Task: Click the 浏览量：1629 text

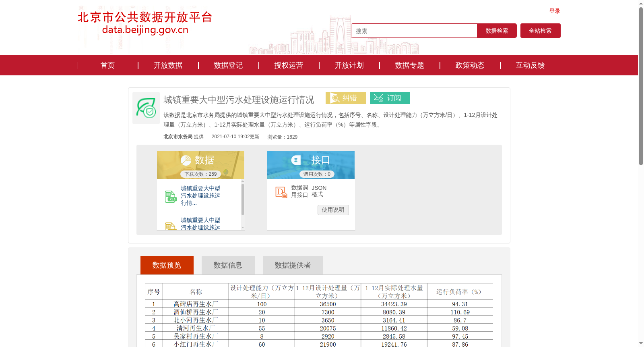Action: [x=282, y=137]
